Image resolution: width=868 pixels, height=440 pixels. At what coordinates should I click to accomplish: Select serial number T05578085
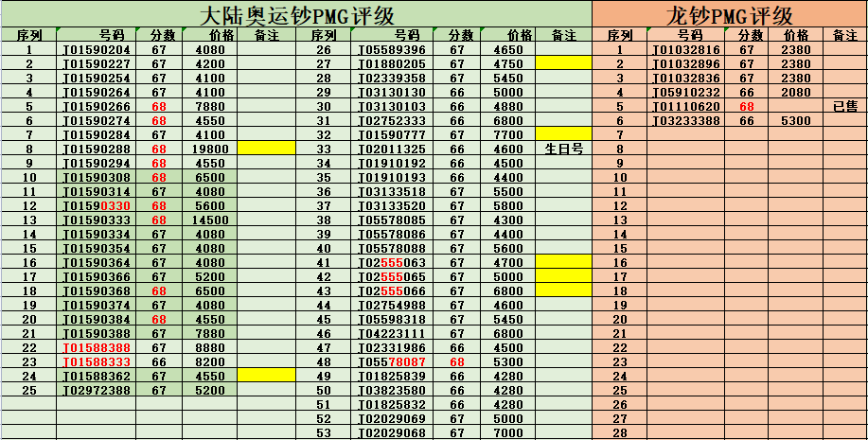[x=392, y=220]
